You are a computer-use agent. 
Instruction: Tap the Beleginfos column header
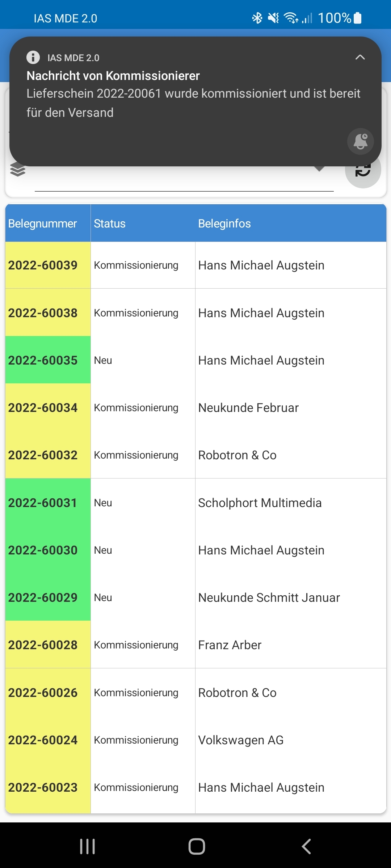point(224,224)
